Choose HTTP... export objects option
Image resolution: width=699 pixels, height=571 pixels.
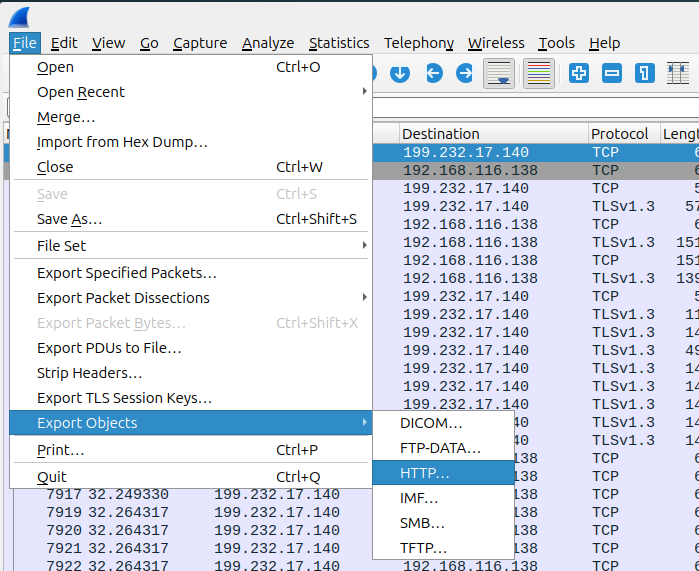click(444, 473)
